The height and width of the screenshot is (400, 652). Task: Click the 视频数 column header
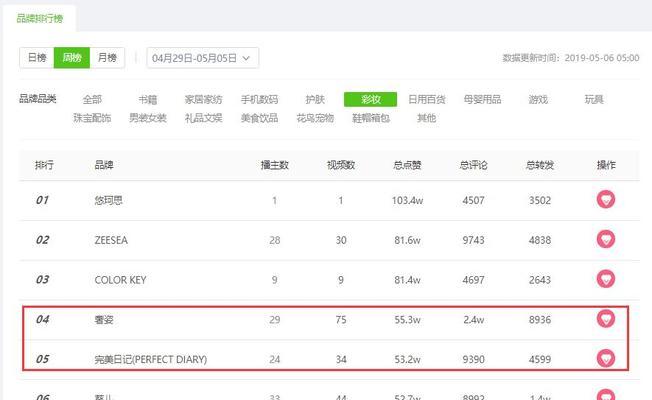point(341,165)
